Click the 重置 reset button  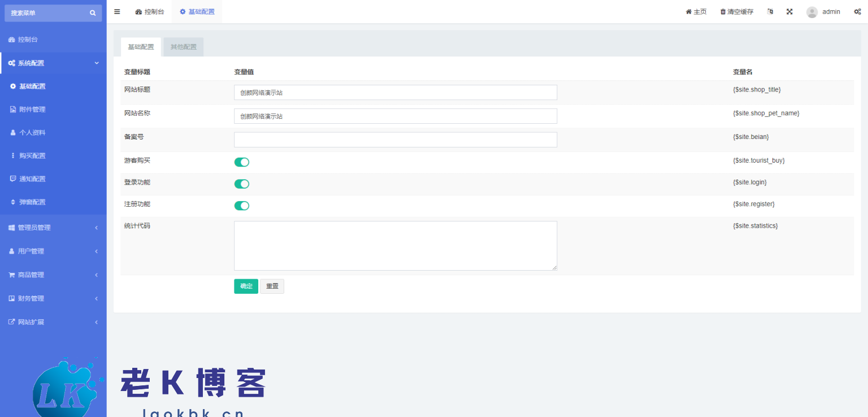[x=272, y=286]
